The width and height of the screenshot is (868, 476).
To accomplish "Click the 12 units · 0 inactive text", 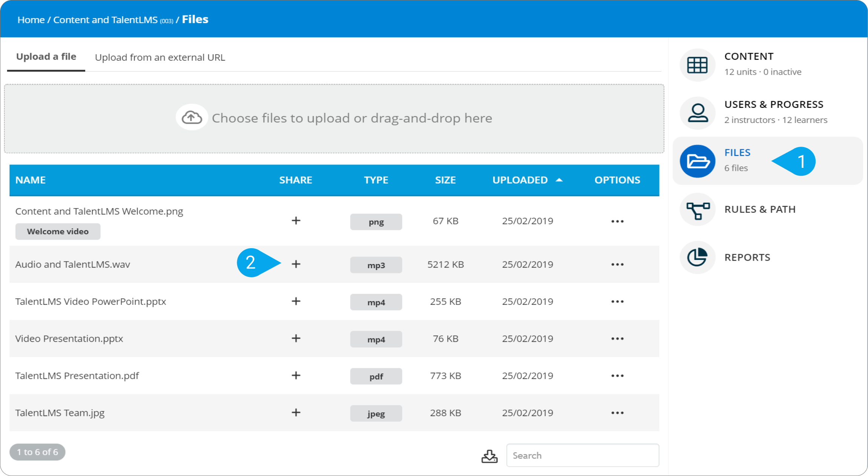I will coord(763,72).
